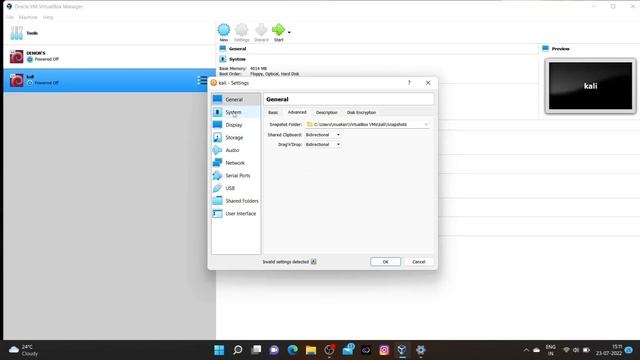Click OK in the Settings dialog
This screenshot has height=360, width=640.
[385, 262]
